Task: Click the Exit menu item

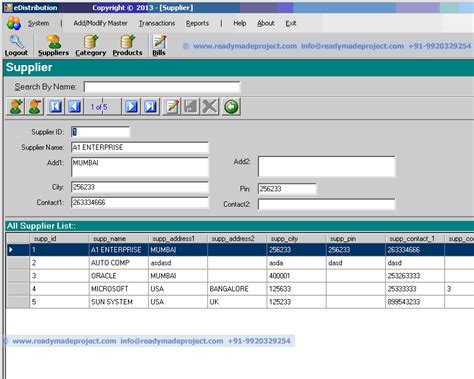Action: [291, 23]
